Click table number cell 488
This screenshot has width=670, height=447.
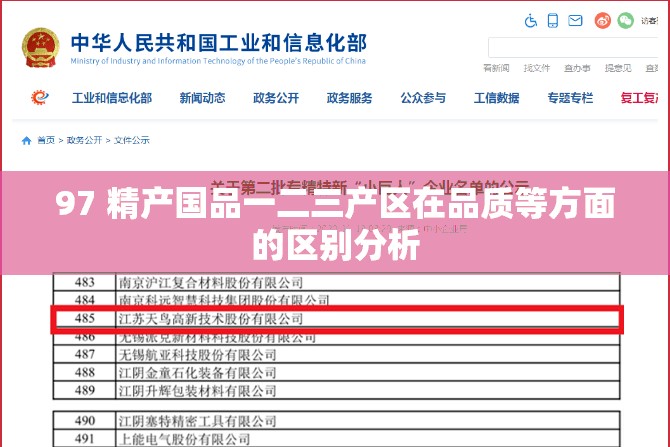(85, 372)
